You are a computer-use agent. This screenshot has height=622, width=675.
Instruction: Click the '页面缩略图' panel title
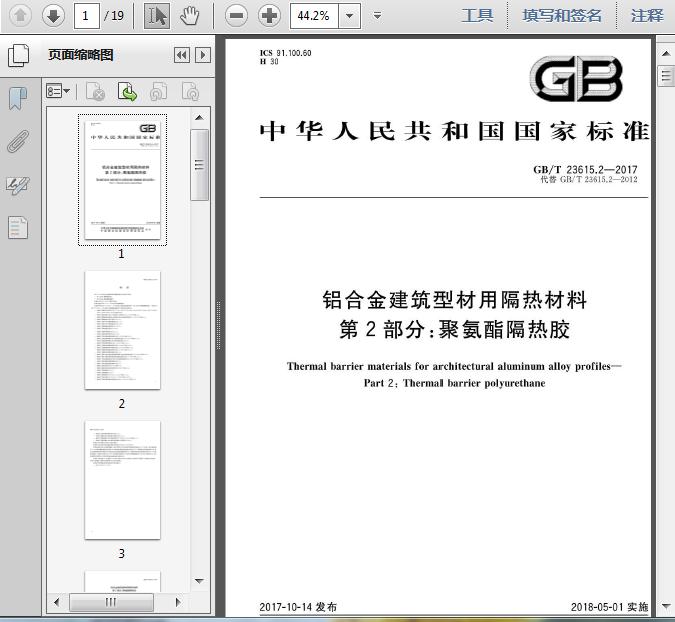(81, 55)
